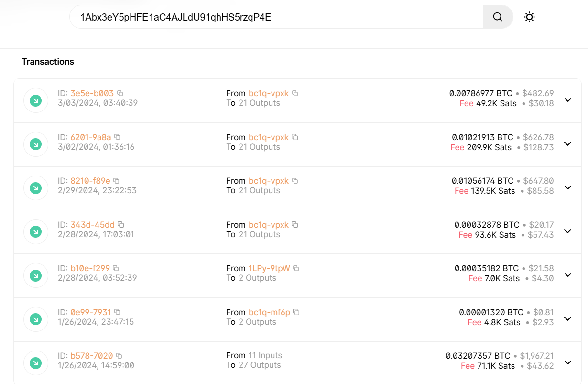Expand details for transaction b10e-f299

567,275
